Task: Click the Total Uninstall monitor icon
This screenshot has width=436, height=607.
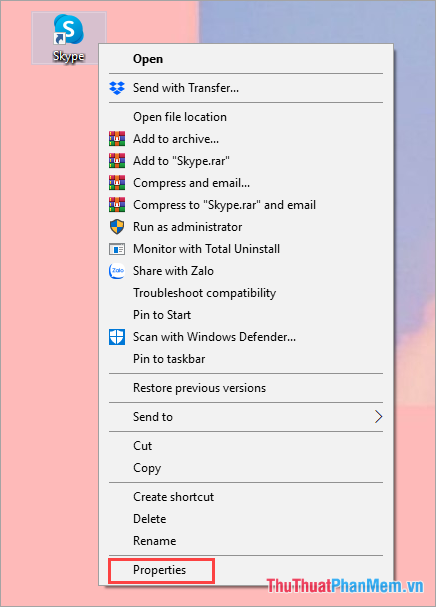Action: click(x=117, y=249)
